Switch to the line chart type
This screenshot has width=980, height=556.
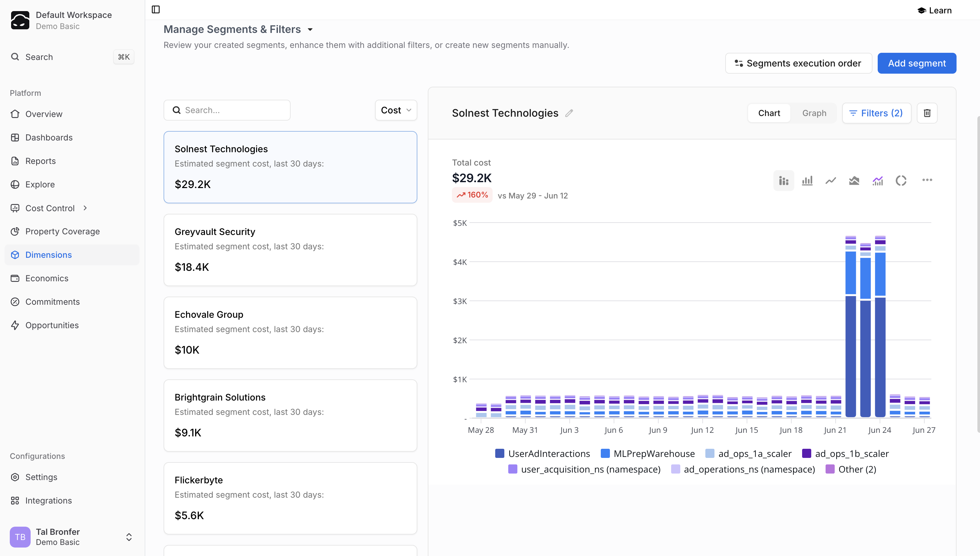pos(830,180)
